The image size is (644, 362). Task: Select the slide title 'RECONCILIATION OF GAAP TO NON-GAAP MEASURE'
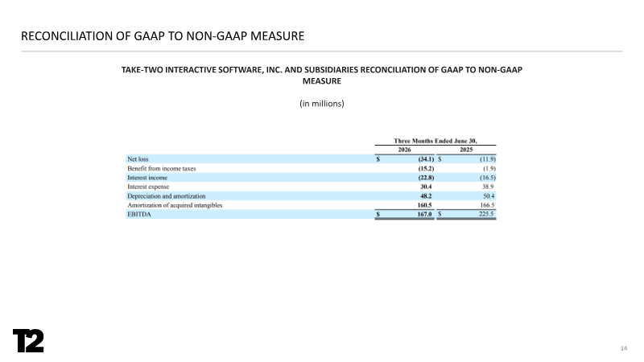click(163, 36)
